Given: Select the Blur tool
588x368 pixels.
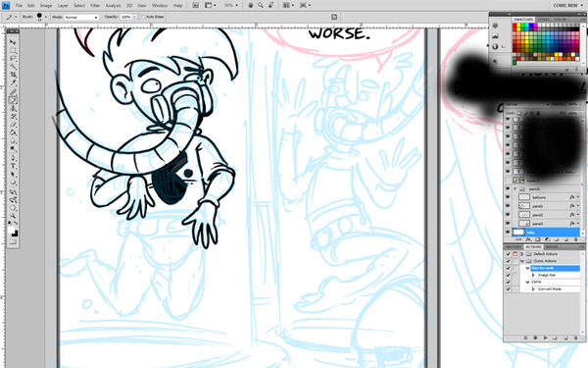Looking at the screenshot, I should pyautogui.click(x=13, y=141).
